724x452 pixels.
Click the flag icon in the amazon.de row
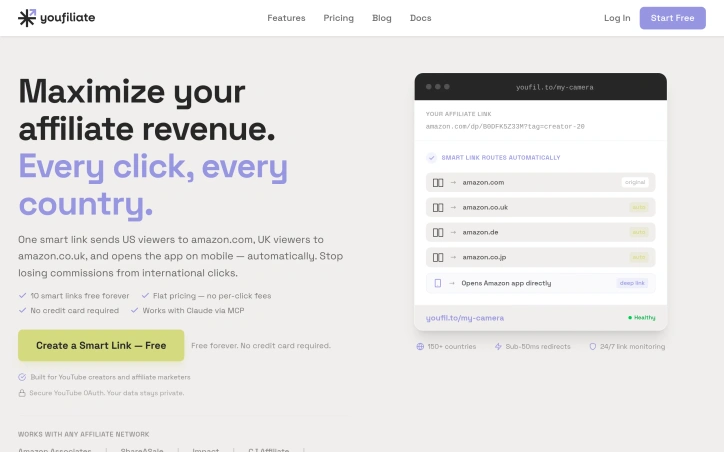pyautogui.click(x=438, y=233)
